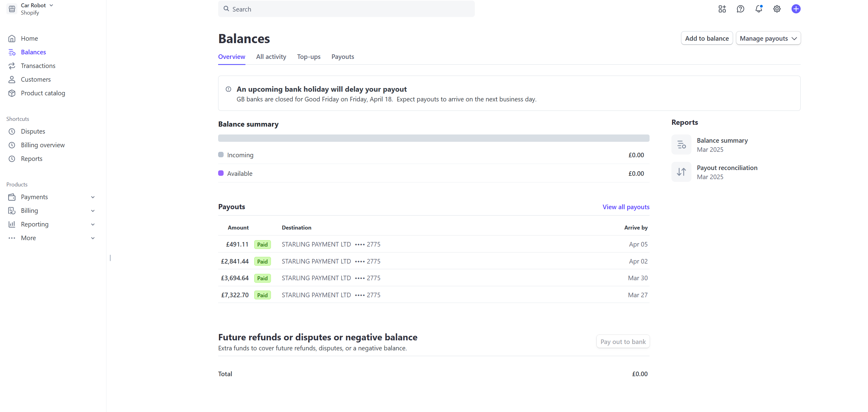The width and height of the screenshot is (868, 412).
Task: Open the settings gear icon
Action: tap(777, 9)
